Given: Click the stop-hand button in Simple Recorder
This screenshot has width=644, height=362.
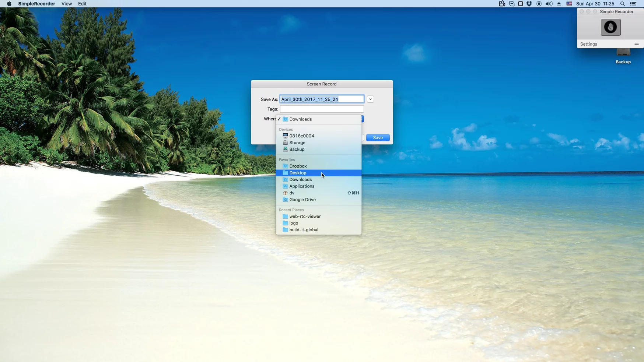Looking at the screenshot, I should tap(610, 27).
